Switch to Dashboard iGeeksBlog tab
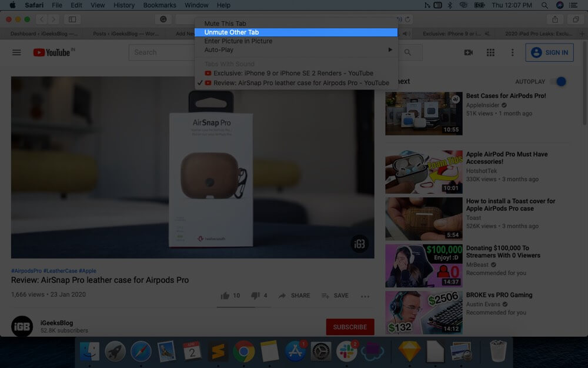The image size is (588, 368). (44, 34)
